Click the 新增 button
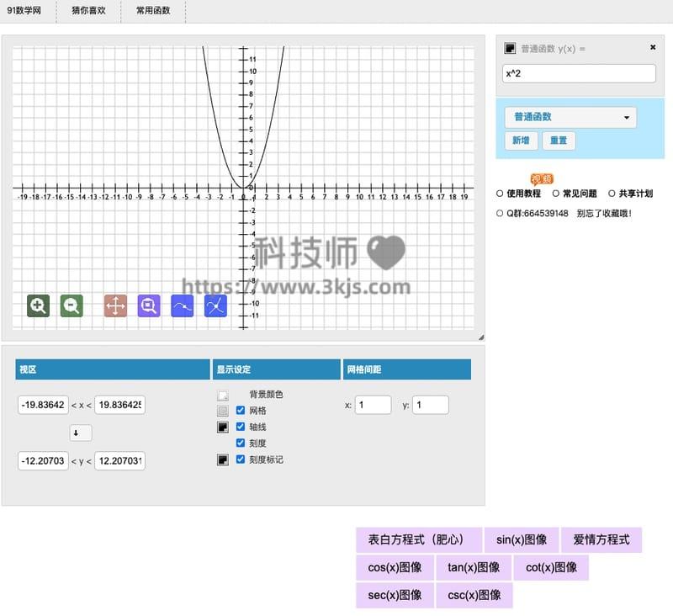Viewport: 673px width, 616px height. click(x=521, y=141)
